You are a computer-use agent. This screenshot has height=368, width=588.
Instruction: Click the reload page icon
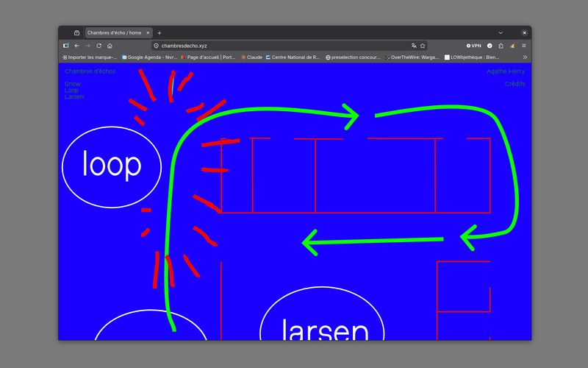tap(98, 46)
